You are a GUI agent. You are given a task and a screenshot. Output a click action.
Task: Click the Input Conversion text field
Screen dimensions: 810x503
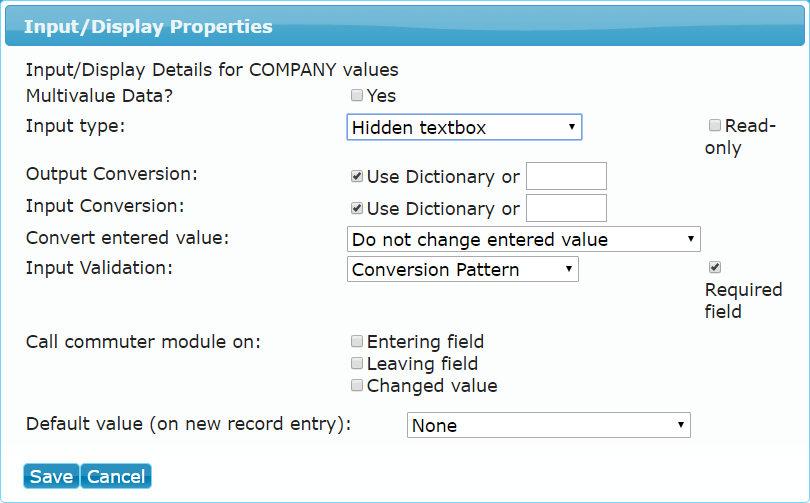566,208
